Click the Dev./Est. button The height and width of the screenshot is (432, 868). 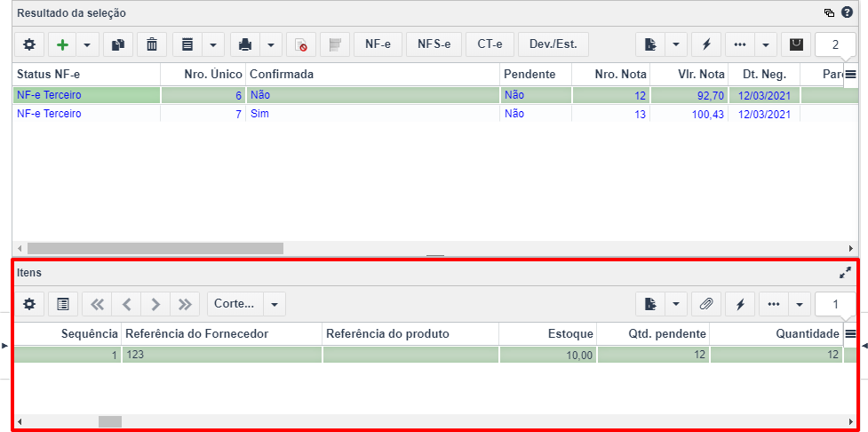(x=553, y=44)
